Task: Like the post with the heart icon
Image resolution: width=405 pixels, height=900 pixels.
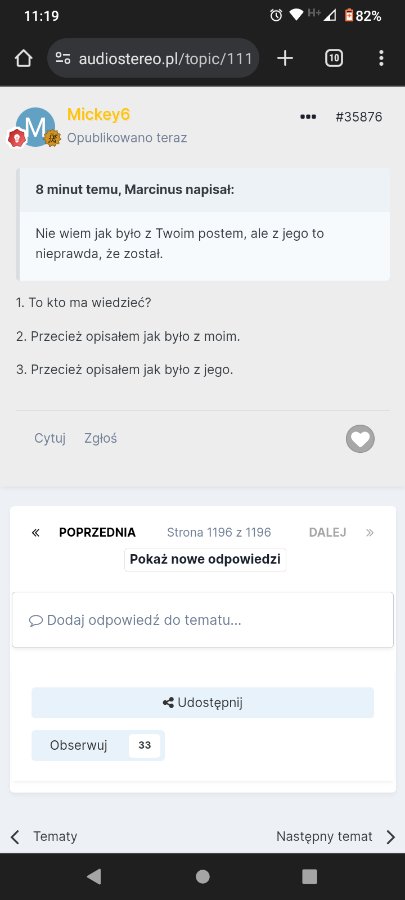Action: [x=360, y=439]
